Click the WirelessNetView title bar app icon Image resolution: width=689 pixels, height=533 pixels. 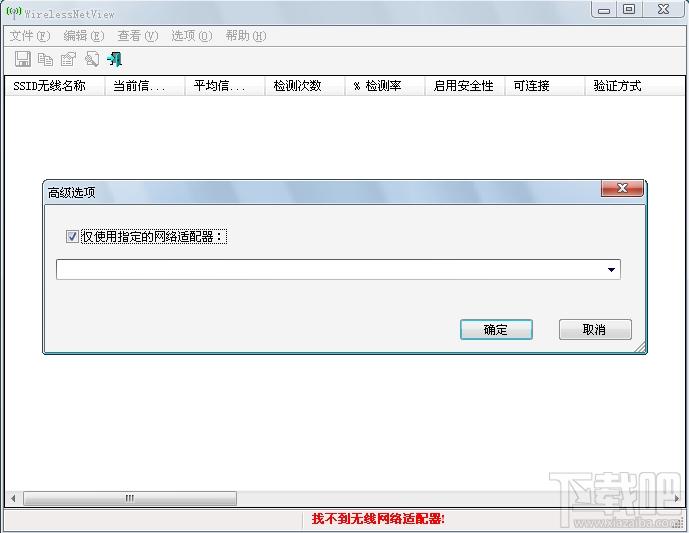14,13
